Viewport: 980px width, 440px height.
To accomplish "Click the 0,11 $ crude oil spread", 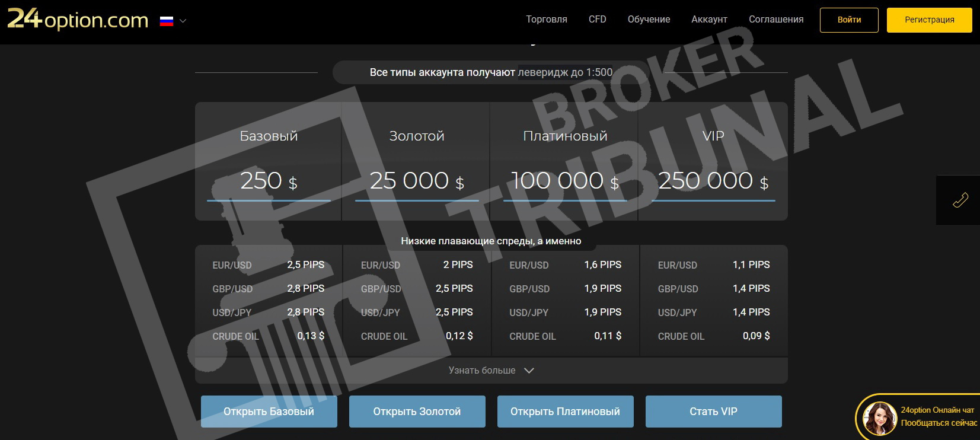I will tap(608, 336).
